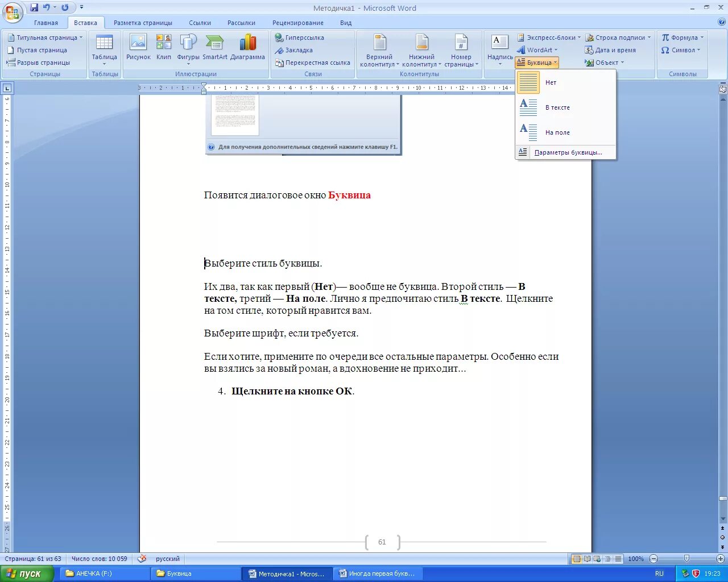
Task: Insert a Пустая страница
Action: tap(38, 50)
